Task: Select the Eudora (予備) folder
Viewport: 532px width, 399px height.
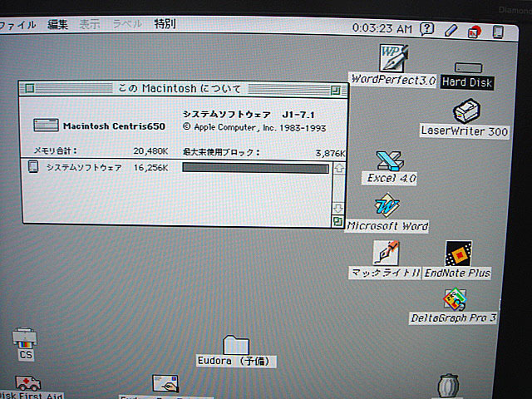Action: tap(236, 345)
